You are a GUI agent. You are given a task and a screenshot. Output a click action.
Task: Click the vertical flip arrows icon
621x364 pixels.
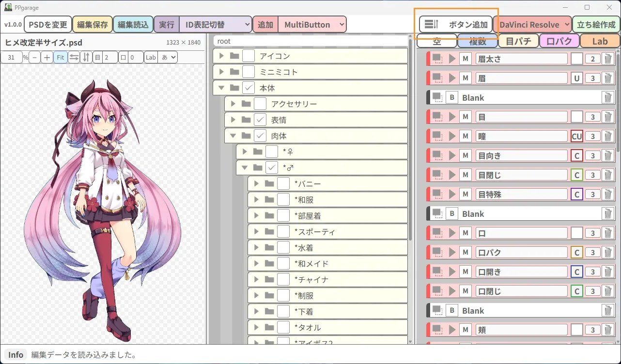pyautogui.click(x=86, y=57)
